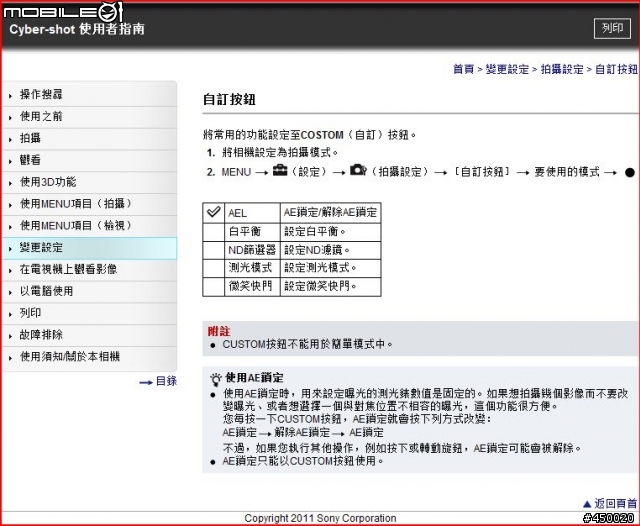Click Cyber-shot 使用者指南 header title
Viewport: 640px width, 526px height.
coord(77,29)
